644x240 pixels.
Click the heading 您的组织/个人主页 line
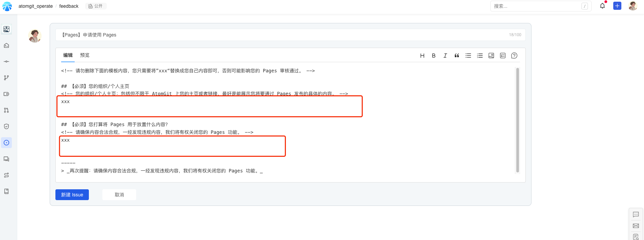95,86
